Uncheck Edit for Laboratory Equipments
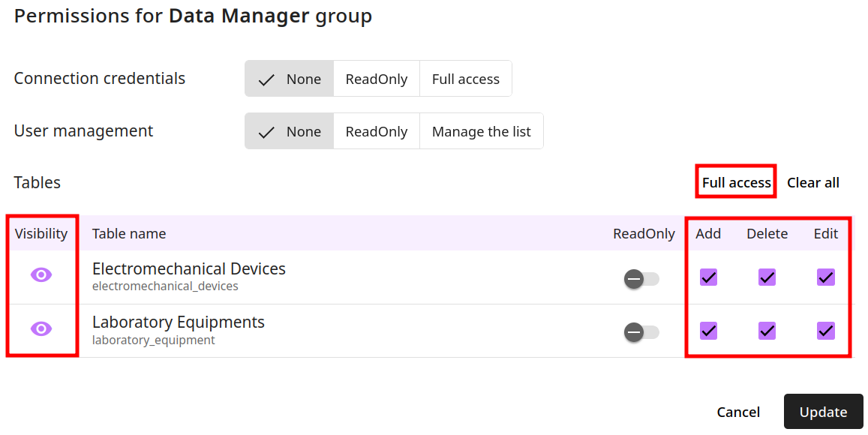The image size is (868, 435). (826, 331)
